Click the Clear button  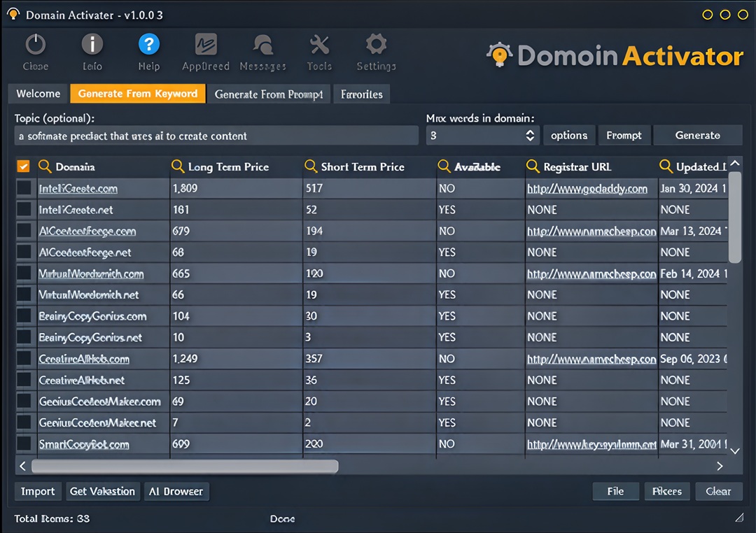coord(718,491)
